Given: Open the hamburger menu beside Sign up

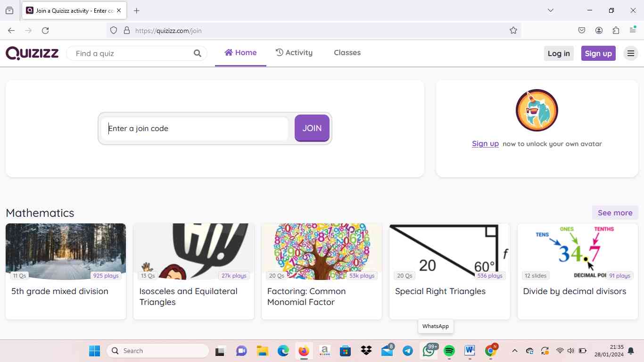Looking at the screenshot, I should click(x=631, y=53).
